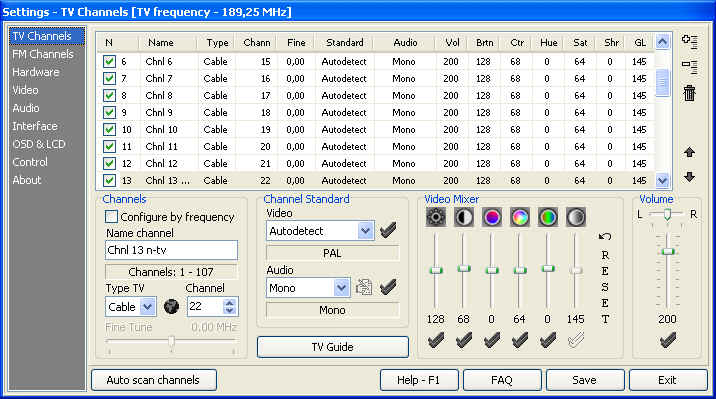
Task: Toggle checkbox for channel 10
Action: pos(109,129)
